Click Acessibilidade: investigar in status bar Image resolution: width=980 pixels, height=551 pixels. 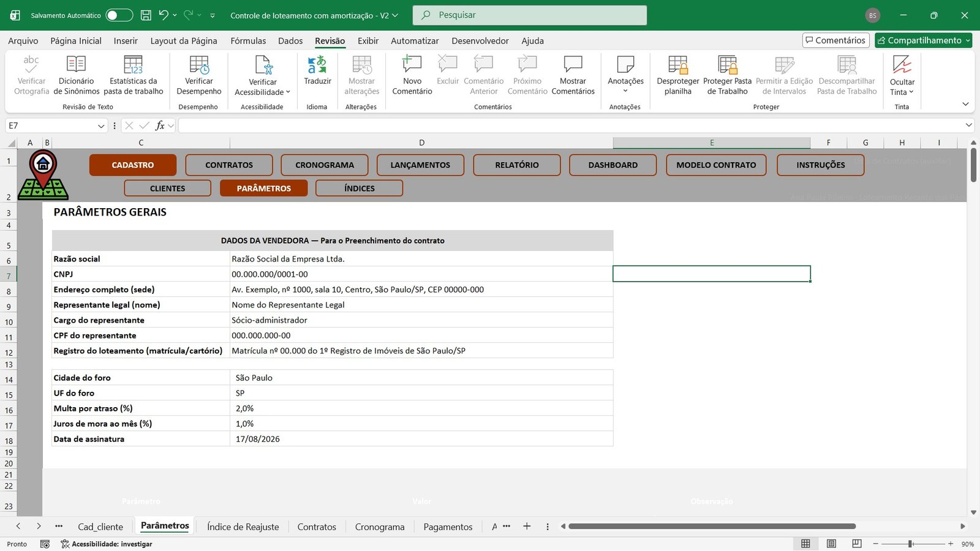coord(107,544)
